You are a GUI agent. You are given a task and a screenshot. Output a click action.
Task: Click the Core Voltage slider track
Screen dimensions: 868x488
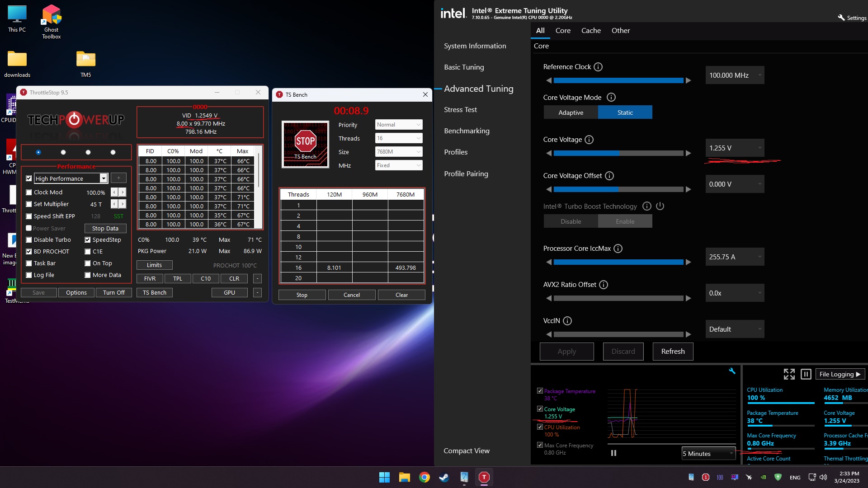(618, 153)
